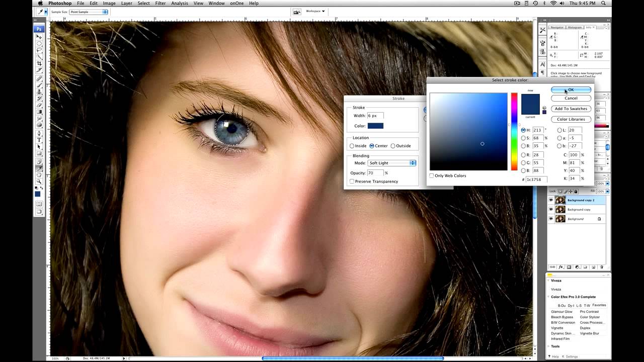Click the Quick Mask mode icon
This screenshot has height=362, width=644.
tap(40, 205)
